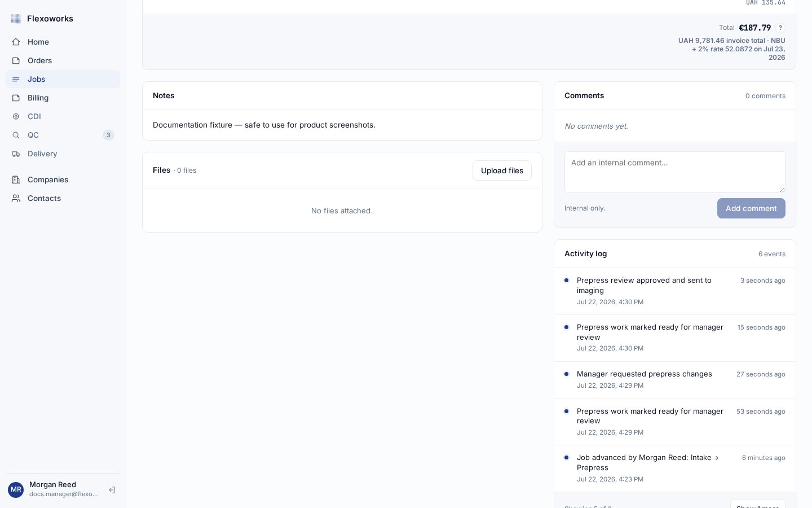Image resolution: width=812 pixels, height=508 pixels.
Task: Click the sign-out icon beside Morgan Reed
Action: click(x=112, y=490)
